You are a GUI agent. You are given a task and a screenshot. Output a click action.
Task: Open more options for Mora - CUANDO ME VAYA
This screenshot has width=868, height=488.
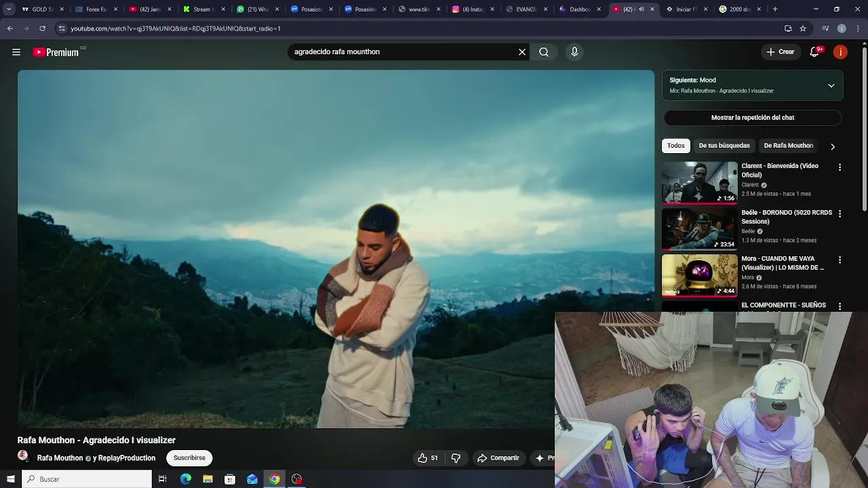pyautogui.click(x=840, y=260)
